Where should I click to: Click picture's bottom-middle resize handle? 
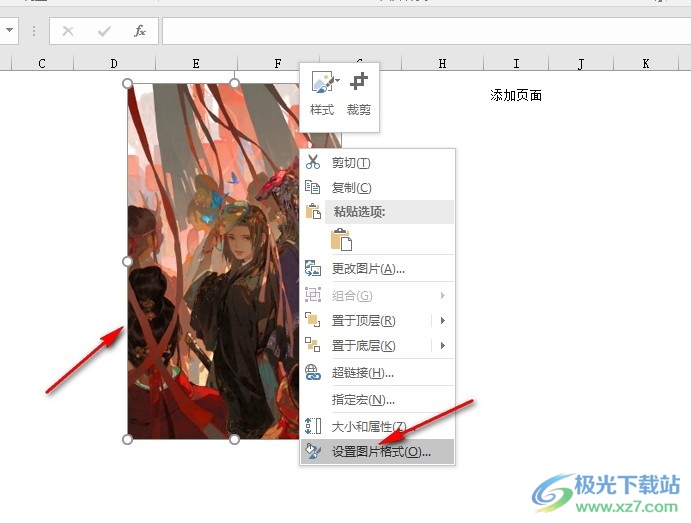coord(234,439)
